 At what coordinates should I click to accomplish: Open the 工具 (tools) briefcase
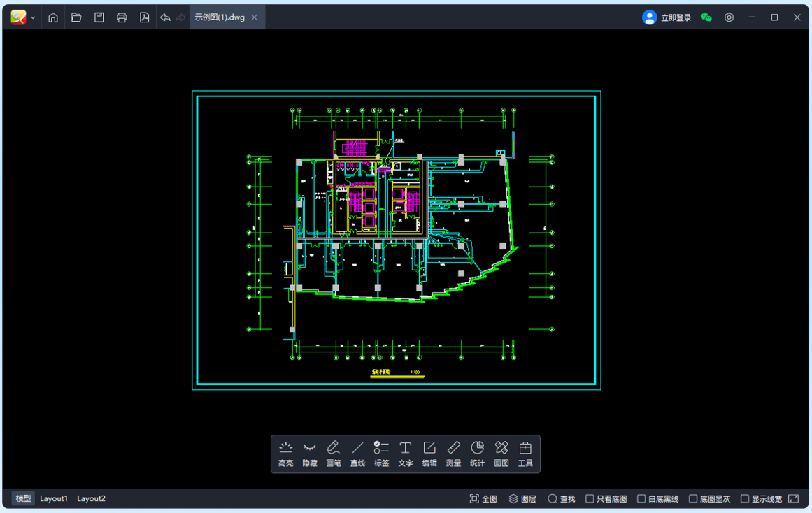point(525,453)
